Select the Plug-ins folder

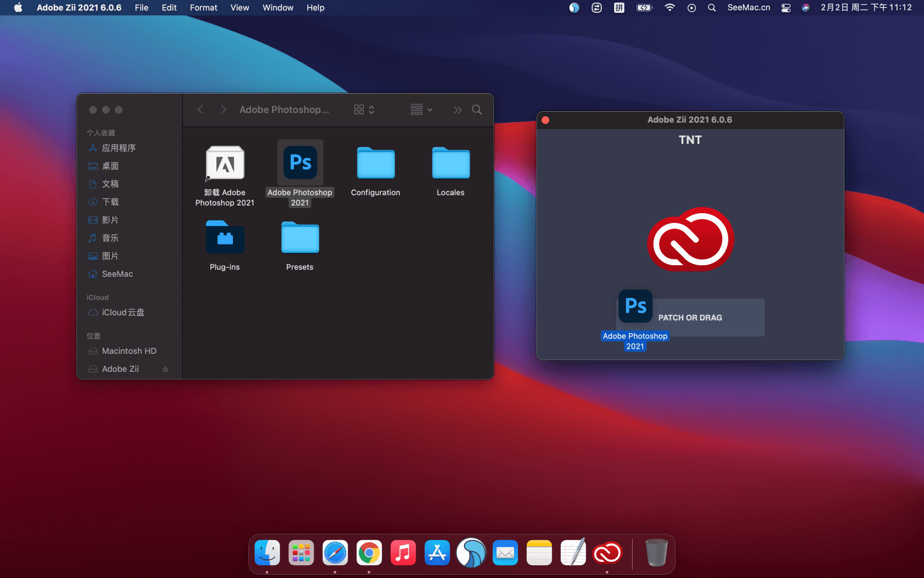coord(225,238)
